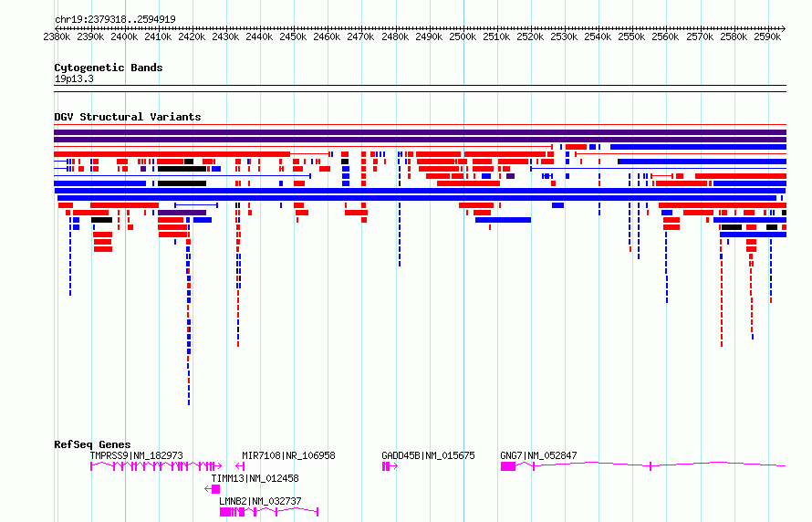Click the 2430k ruler label
This screenshot has width=812, height=522.
coord(225,37)
